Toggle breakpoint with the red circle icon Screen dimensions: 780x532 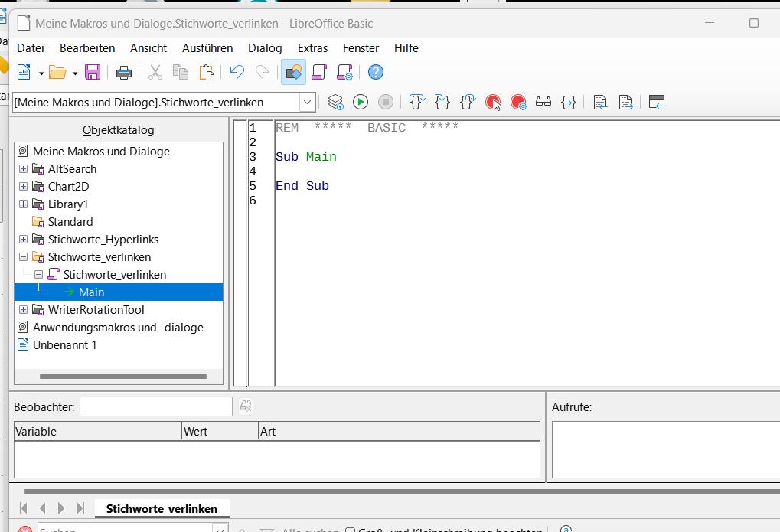(x=493, y=102)
